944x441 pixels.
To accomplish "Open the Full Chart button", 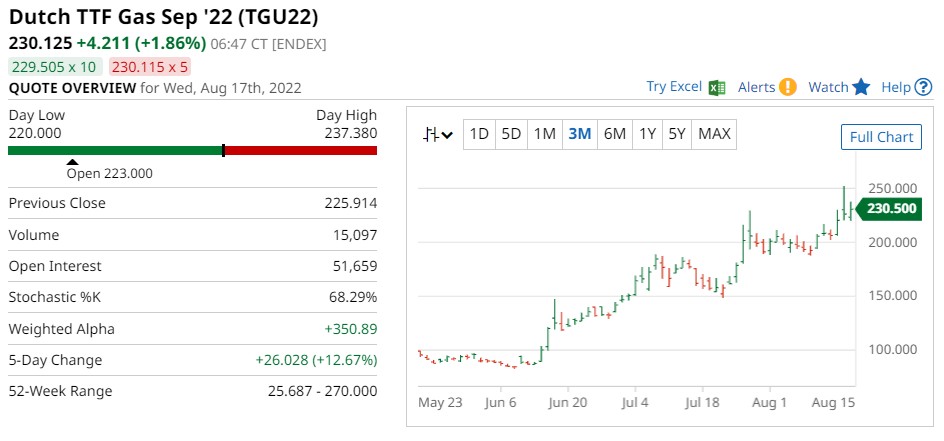I will (881, 137).
